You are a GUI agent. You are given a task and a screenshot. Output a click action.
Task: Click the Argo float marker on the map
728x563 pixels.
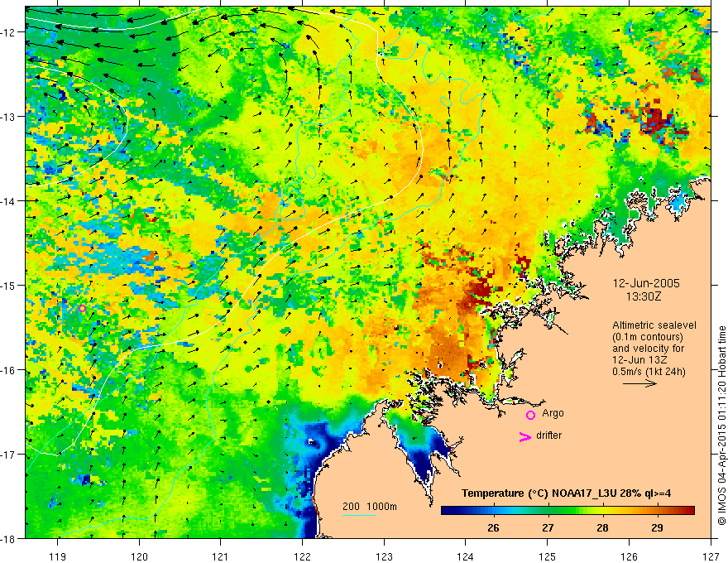click(x=82, y=308)
